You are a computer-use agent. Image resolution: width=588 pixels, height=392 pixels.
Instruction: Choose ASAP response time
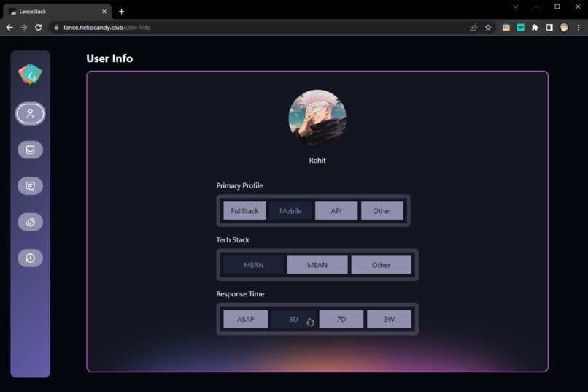[246, 319]
